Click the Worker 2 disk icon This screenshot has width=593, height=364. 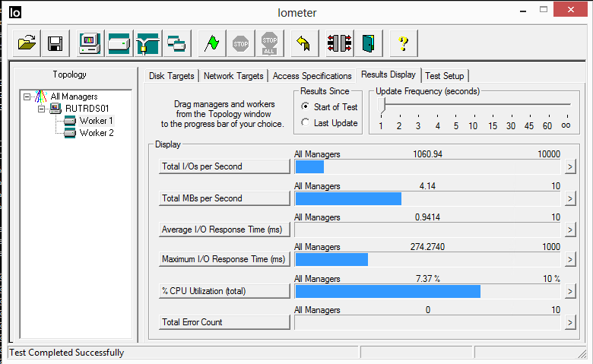click(x=70, y=133)
